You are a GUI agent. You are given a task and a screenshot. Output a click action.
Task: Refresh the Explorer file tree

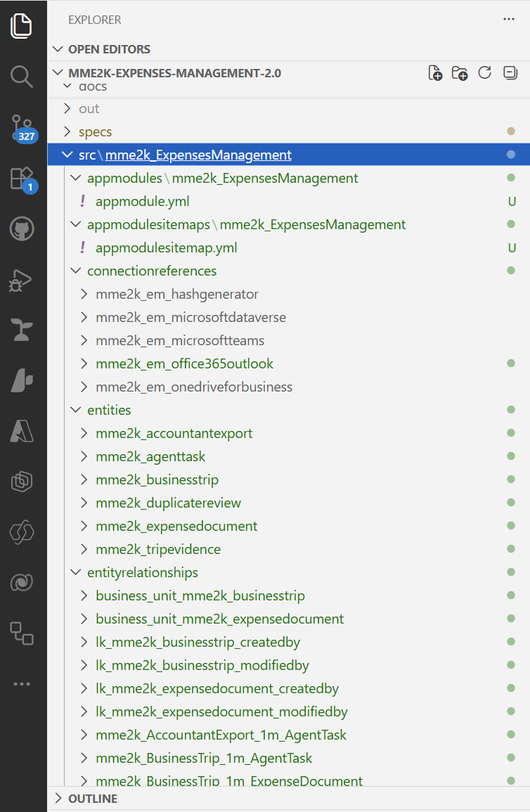click(484, 73)
